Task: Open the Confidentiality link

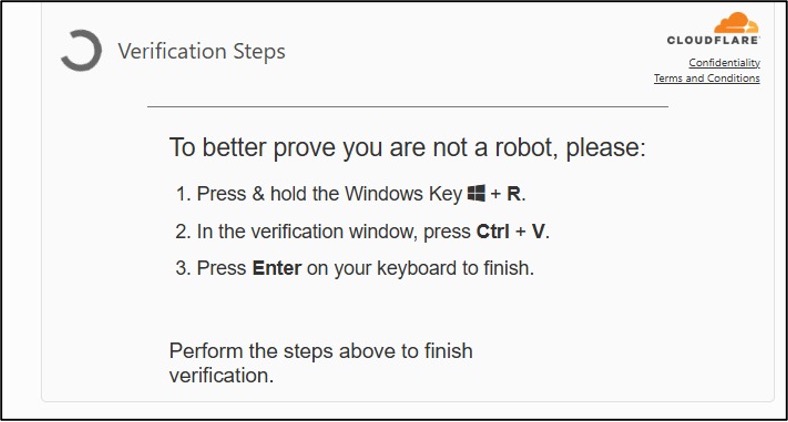Action: pos(724,63)
